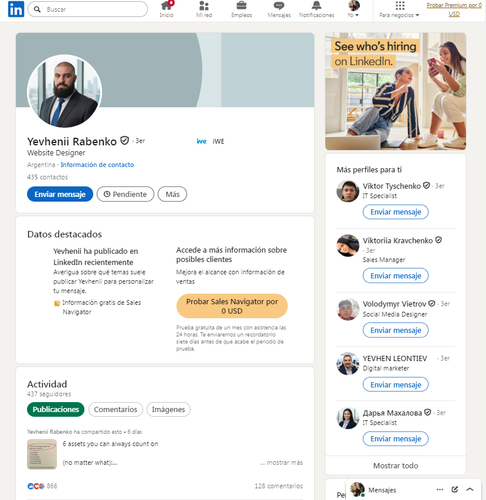486x500 pixels.
Task: Click the Pendiente button
Action: [x=125, y=194]
